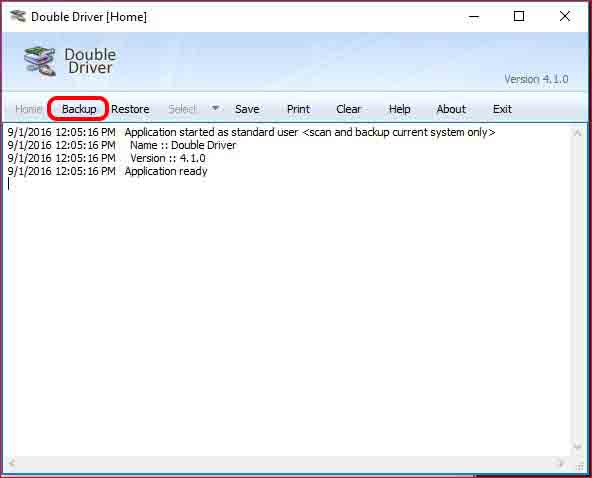Open the About item

coord(451,109)
